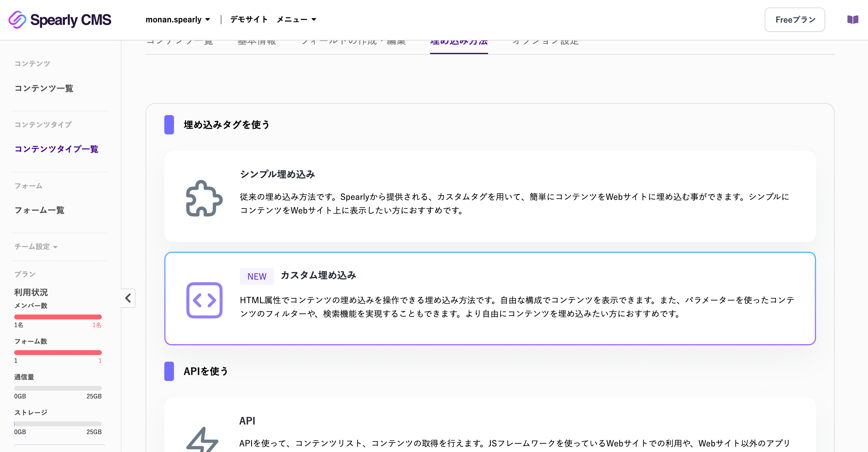
Task: Click the フォーム section label
Action: 28,186
